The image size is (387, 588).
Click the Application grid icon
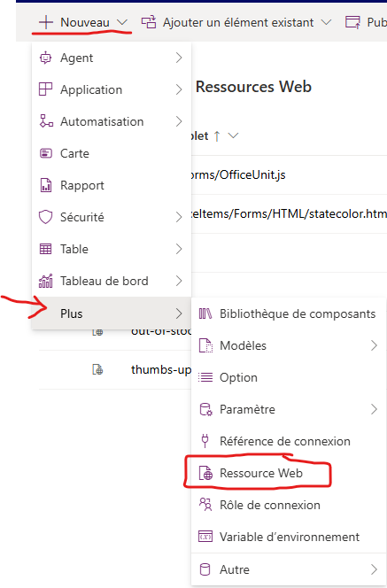46,89
